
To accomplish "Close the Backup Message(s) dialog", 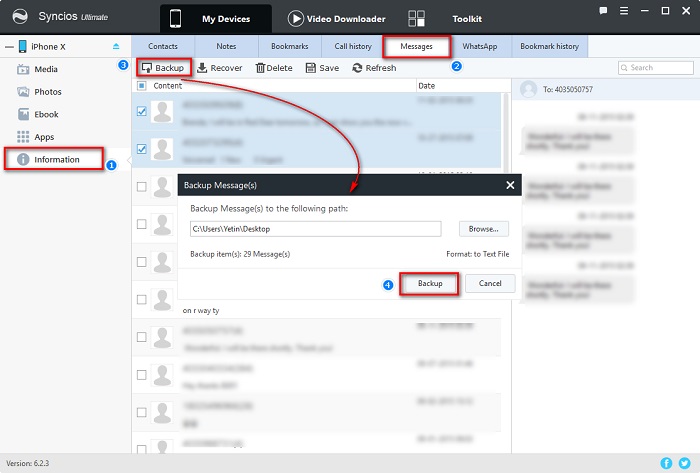I will pos(510,185).
